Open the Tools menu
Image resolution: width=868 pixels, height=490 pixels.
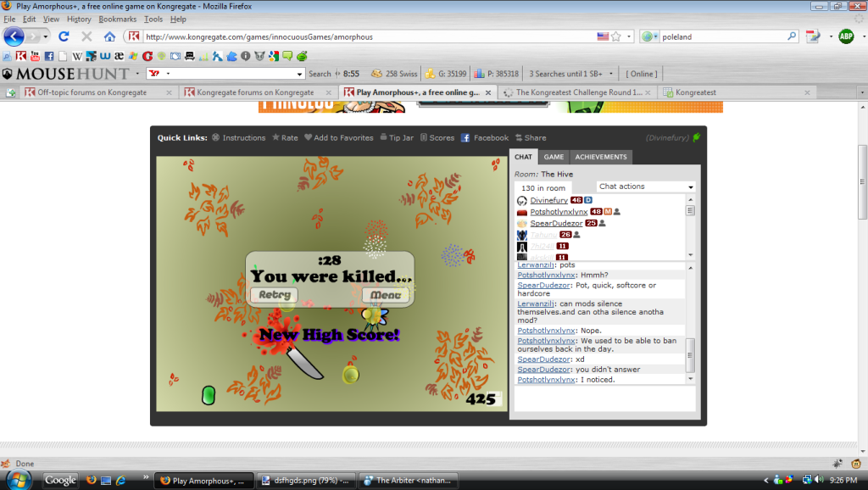(153, 19)
